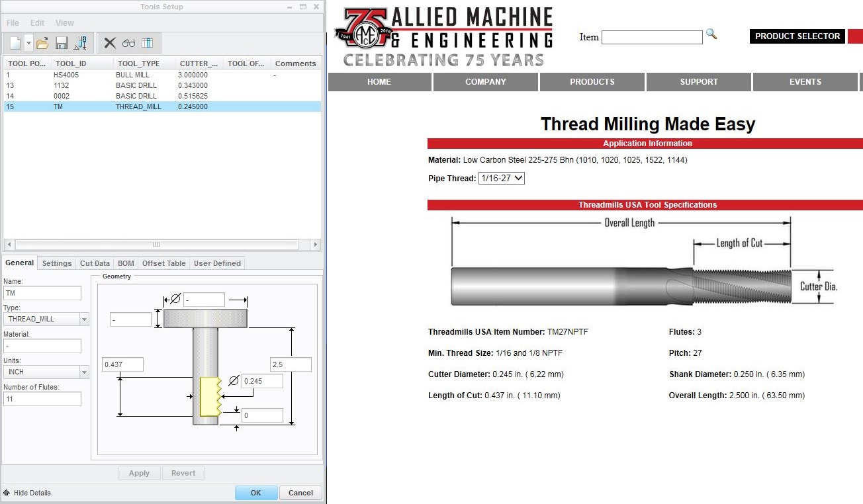The width and height of the screenshot is (863, 504).
Task: Click the 0.245 cutter diameter field
Action: [x=262, y=381]
